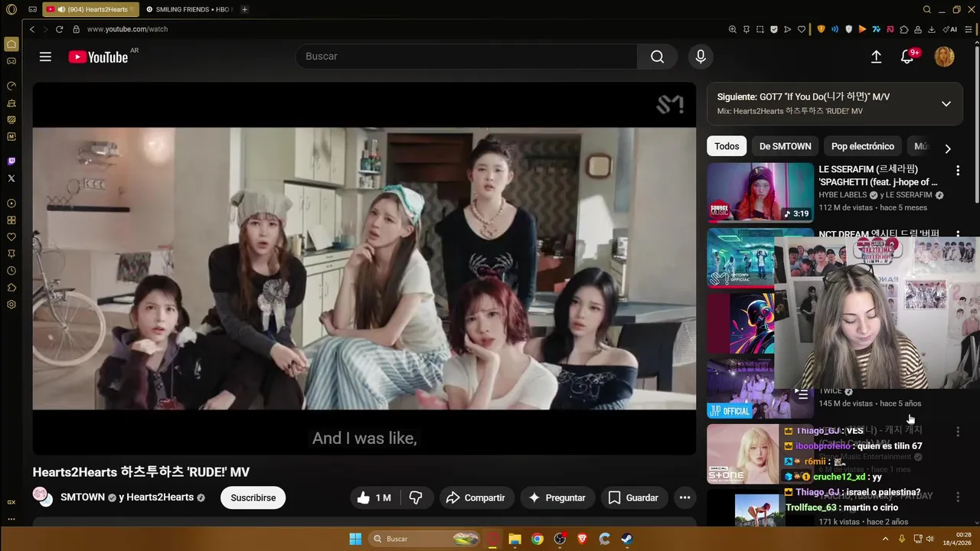The width and height of the screenshot is (980, 551).
Task: Like the video with thumbs up
Action: 374,497
